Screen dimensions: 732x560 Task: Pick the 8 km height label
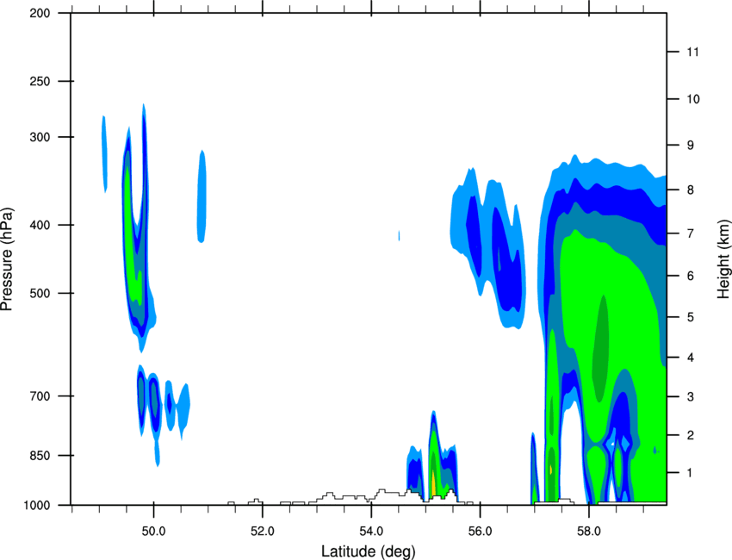coord(691,190)
